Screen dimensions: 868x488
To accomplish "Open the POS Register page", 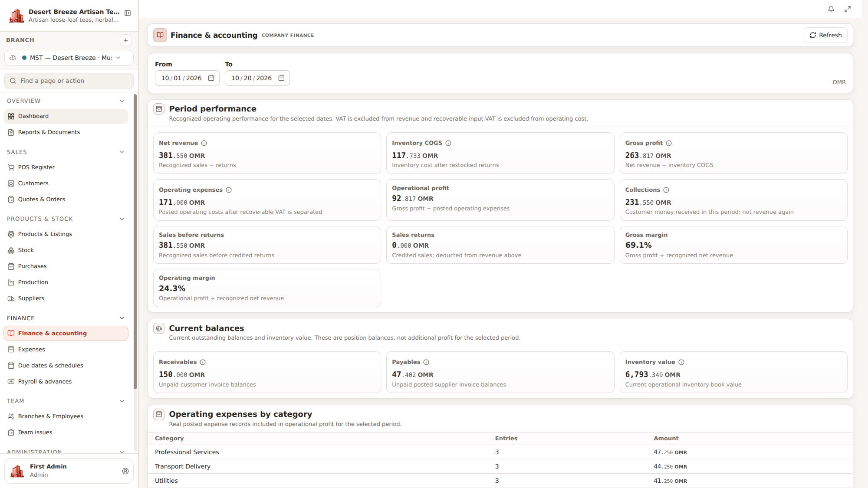I will (x=66, y=167).
